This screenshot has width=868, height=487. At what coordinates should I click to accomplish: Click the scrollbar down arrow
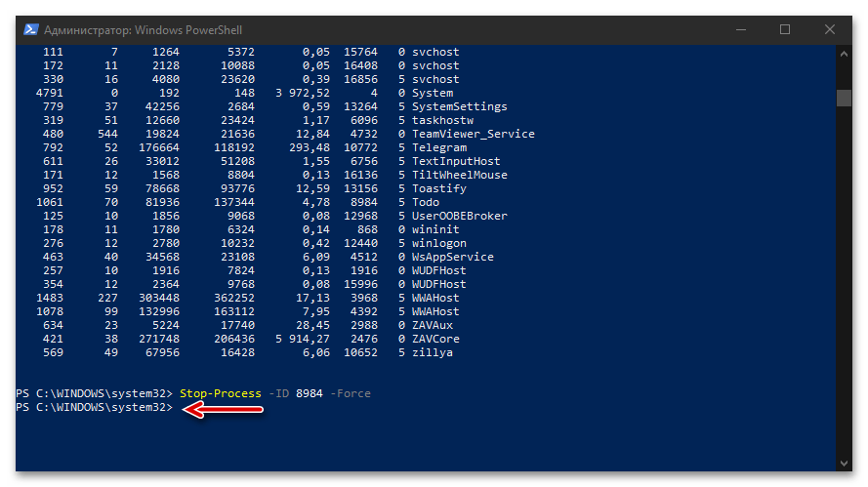[x=844, y=463]
